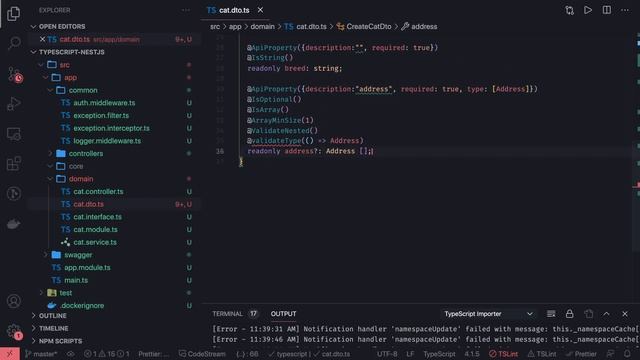Screen dimensions: 640x360
Task: Open cat.service.ts file
Action: pos(95,242)
